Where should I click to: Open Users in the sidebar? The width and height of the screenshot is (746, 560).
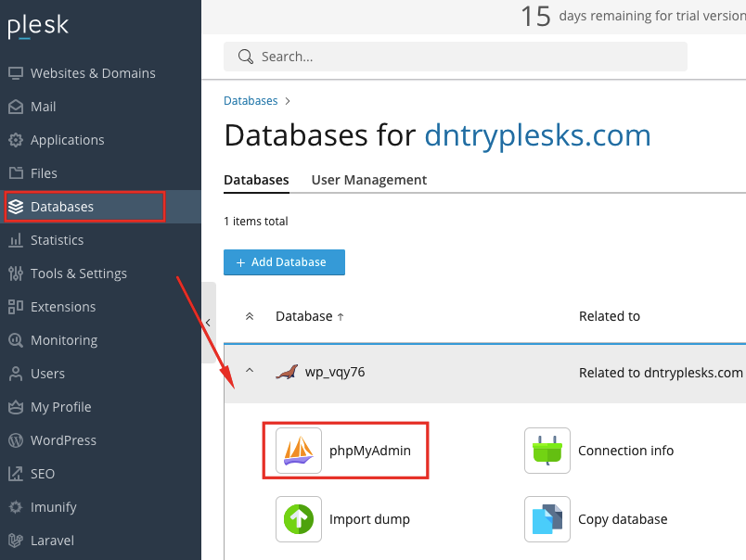(47, 374)
